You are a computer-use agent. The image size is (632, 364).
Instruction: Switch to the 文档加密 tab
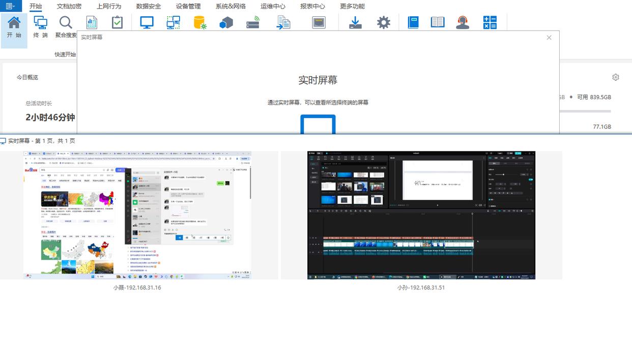(x=69, y=6)
